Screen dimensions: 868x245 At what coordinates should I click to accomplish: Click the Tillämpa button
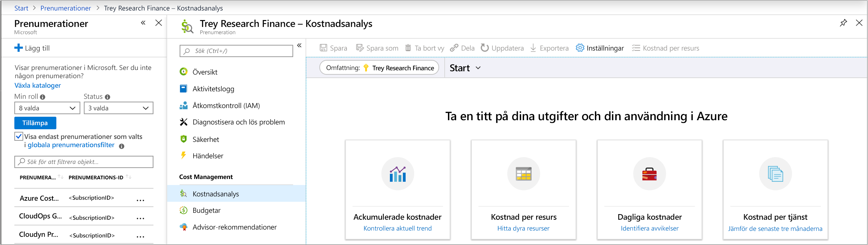(35, 123)
